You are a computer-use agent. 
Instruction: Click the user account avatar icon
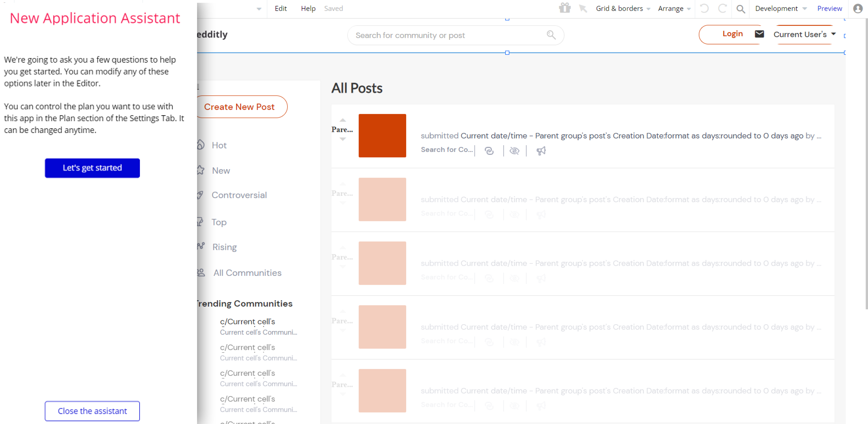pyautogui.click(x=858, y=8)
